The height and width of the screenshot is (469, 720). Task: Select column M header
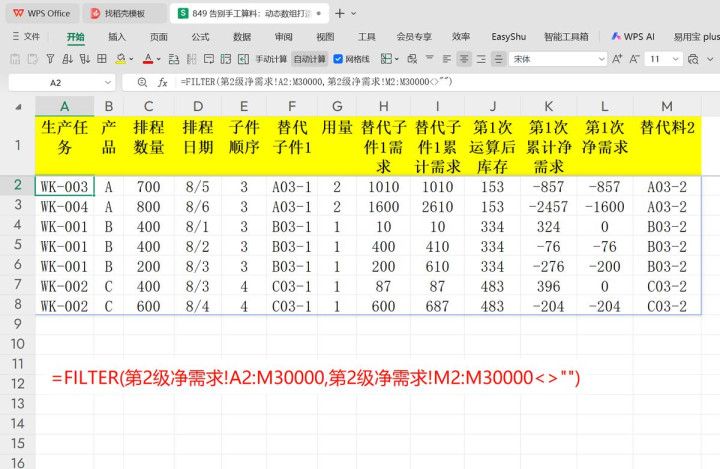(667, 106)
